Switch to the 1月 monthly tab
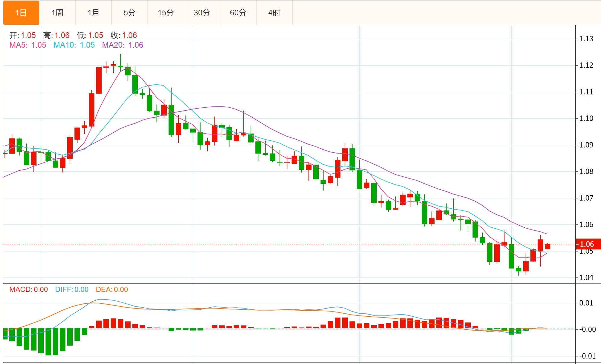The height and width of the screenshot is (364, 601). 93,13
